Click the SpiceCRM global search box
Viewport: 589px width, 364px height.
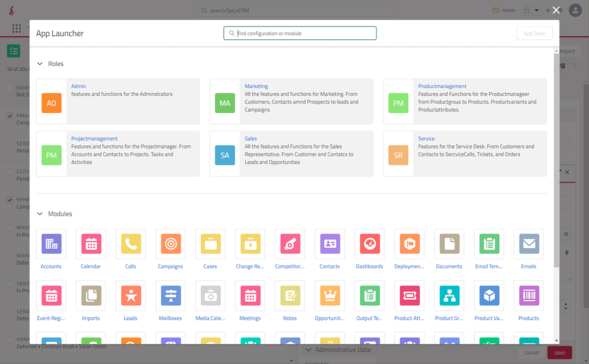[294, 10]
